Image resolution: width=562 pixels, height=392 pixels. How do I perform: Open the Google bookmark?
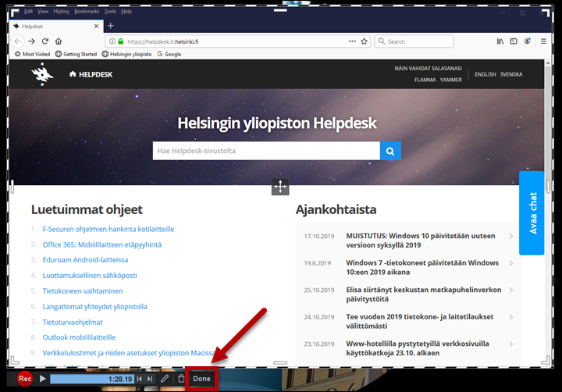(x=169, y=54)
